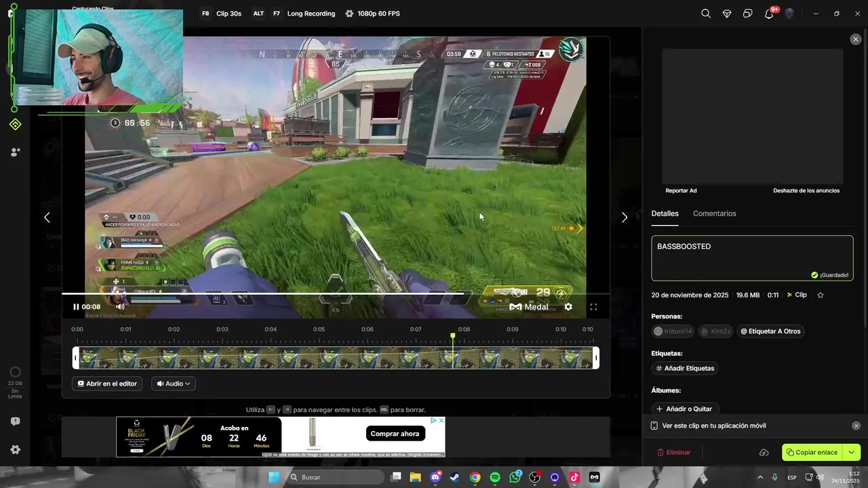The height and width of the screenshot is (488, 868).
Task: Select Clip 30s F8 option
Action: coord(222,14)
